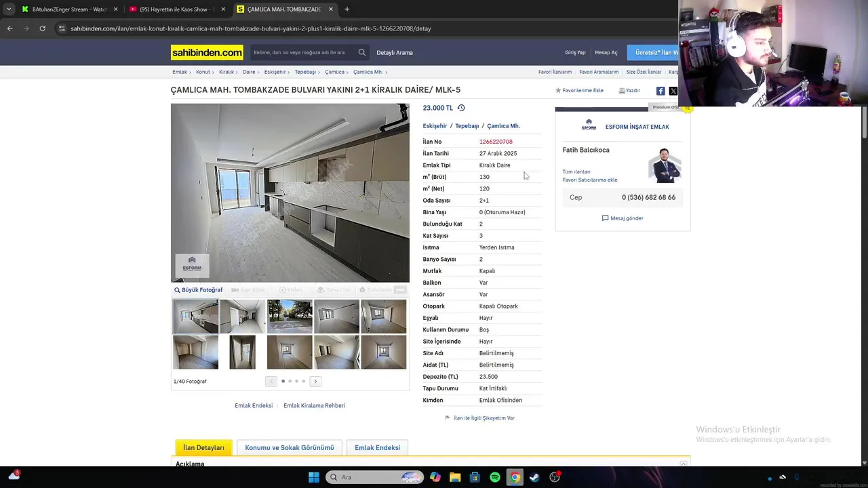Click the ESFORM agency logo
Screen dimensions: 868x488
pos(589,126)
